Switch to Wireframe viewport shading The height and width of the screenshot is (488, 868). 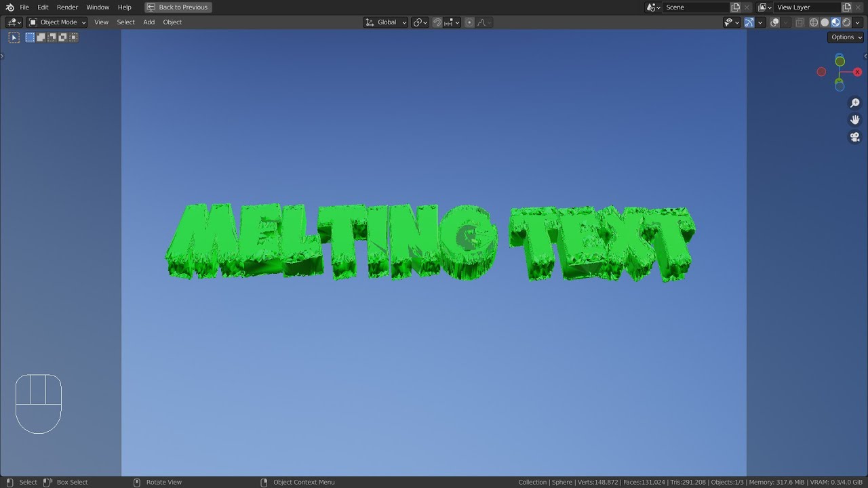click(814, 22)
